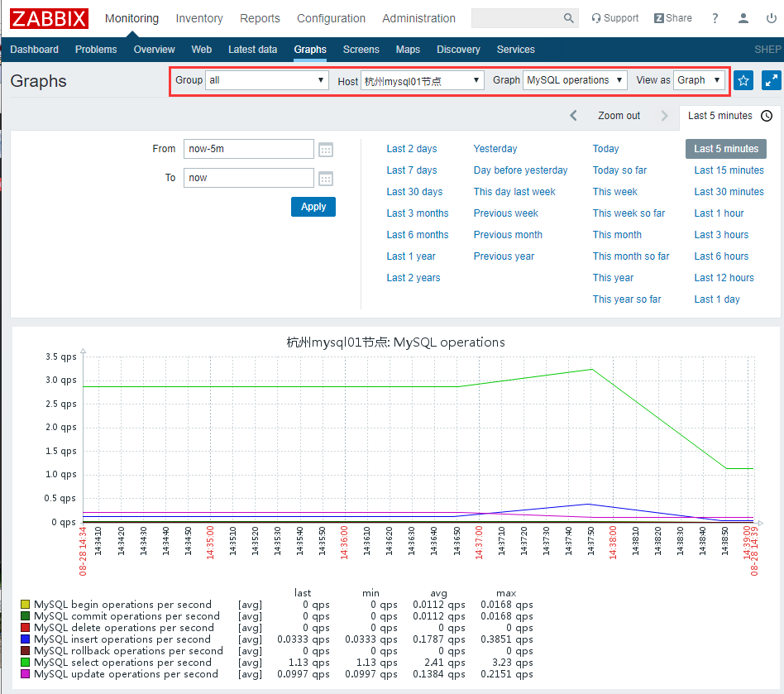
Task: Click the green select operations legend swatch
Action: 26,663
